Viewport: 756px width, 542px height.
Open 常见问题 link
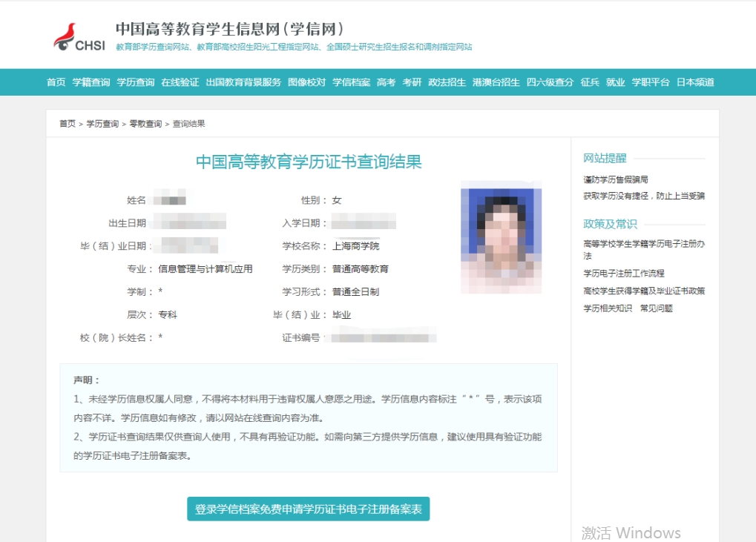tap(656, 308)
